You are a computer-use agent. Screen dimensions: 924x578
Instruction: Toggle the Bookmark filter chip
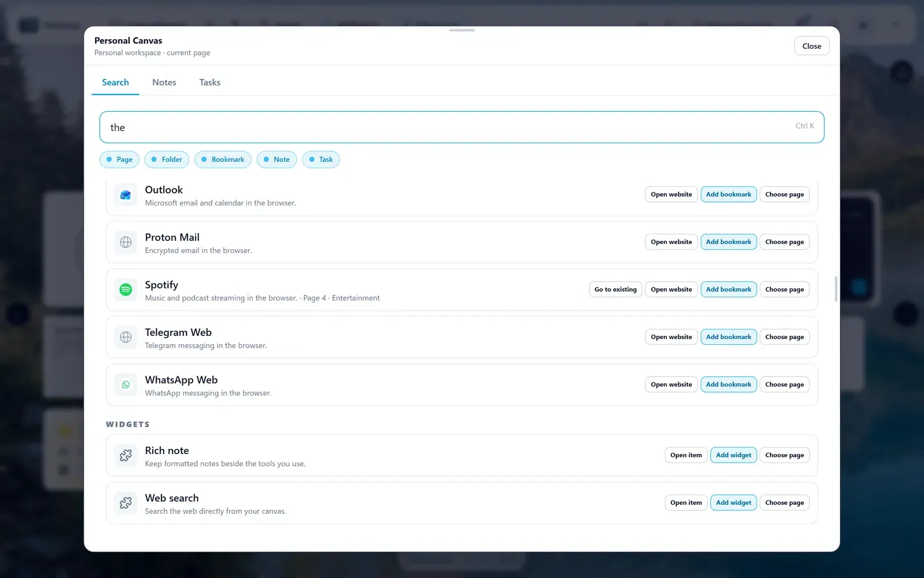(x=223, y=159)
